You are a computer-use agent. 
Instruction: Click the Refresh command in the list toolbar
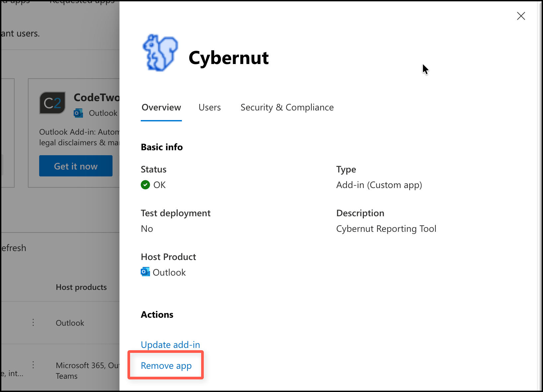[13, 248]
